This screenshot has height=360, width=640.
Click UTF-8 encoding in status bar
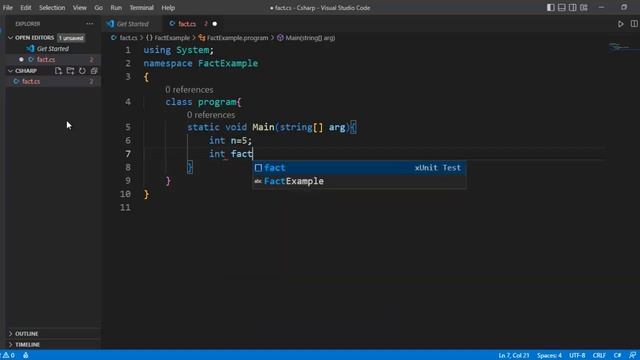click(577, 356)
